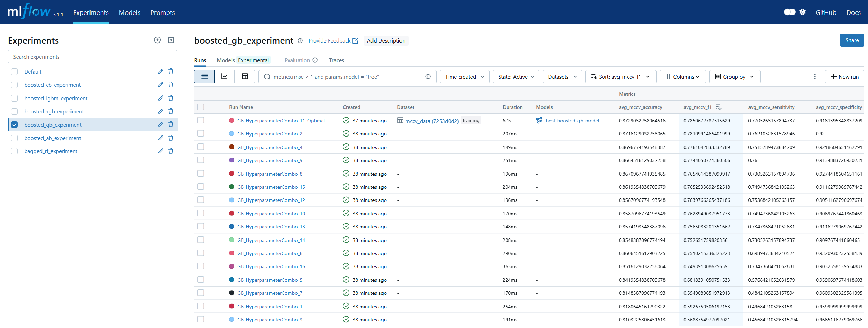
Task: Click the create new experiment plus icon
Action: tap(157, 40)
